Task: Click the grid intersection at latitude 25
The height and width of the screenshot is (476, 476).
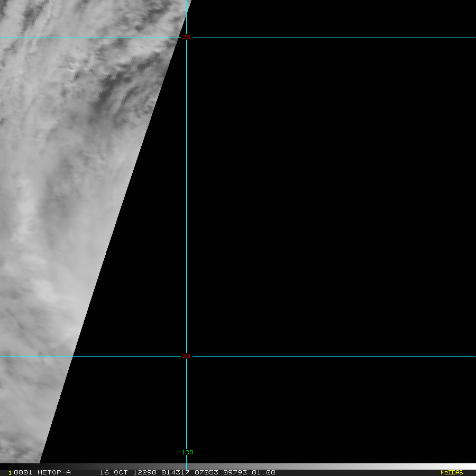Action: pos(186,38)
